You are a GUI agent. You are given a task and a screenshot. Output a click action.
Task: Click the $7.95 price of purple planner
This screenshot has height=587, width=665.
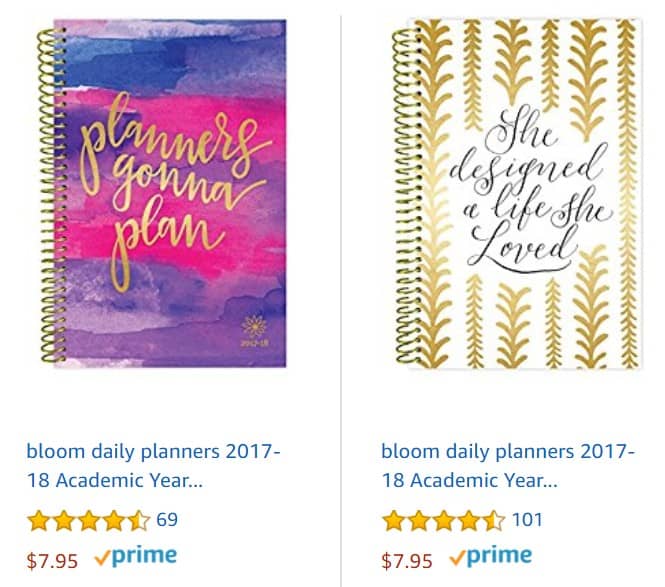(x=52, y=560)
